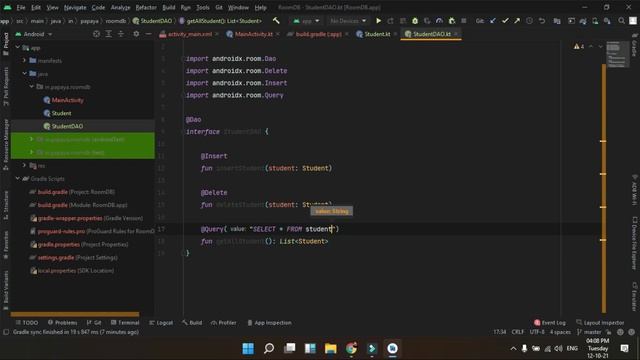Switch to the Student.kt tab
640x360 pixels.
(377, 34)
